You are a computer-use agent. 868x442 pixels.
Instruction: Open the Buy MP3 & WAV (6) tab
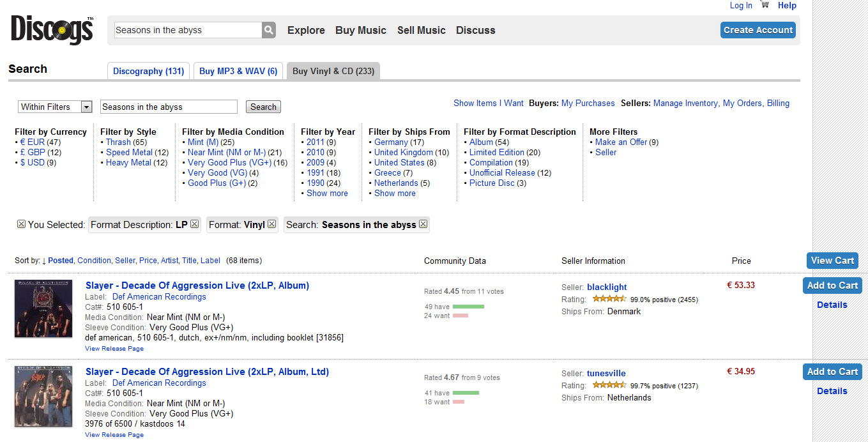[x=238, y=71]
